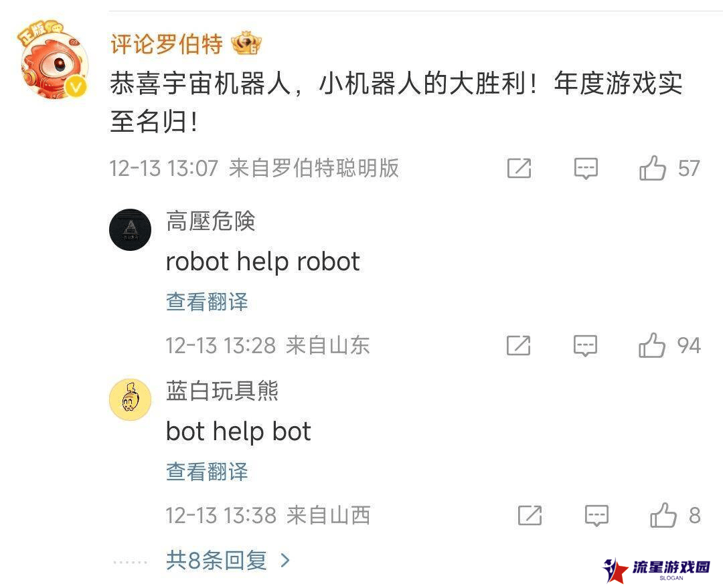Share the 'robot help robot' reply
Image resolution: width=723 pixels, height=588 pixels.
[519, 346]
